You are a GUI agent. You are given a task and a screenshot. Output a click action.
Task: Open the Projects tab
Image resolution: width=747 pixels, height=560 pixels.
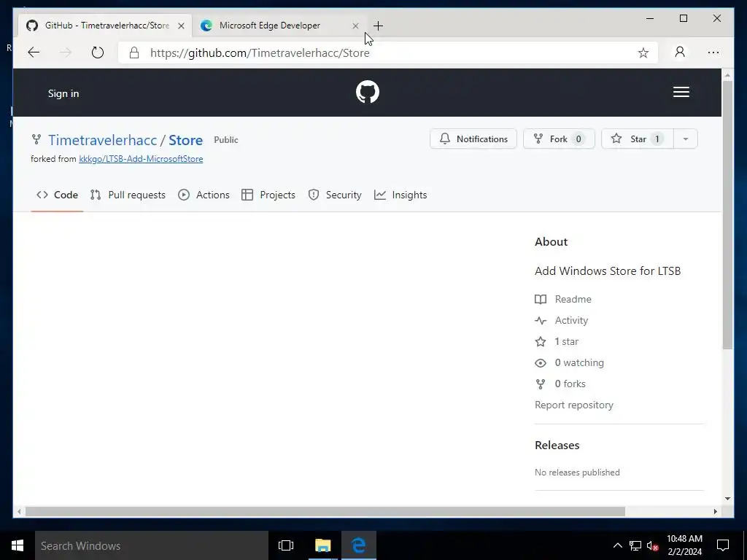click(x=268, y=195)
